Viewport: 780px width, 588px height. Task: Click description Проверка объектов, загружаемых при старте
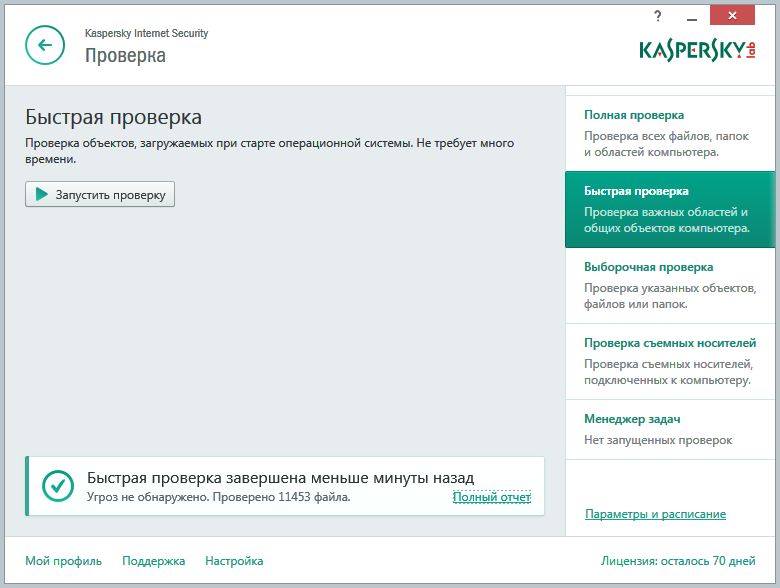[x=270, y=151]
